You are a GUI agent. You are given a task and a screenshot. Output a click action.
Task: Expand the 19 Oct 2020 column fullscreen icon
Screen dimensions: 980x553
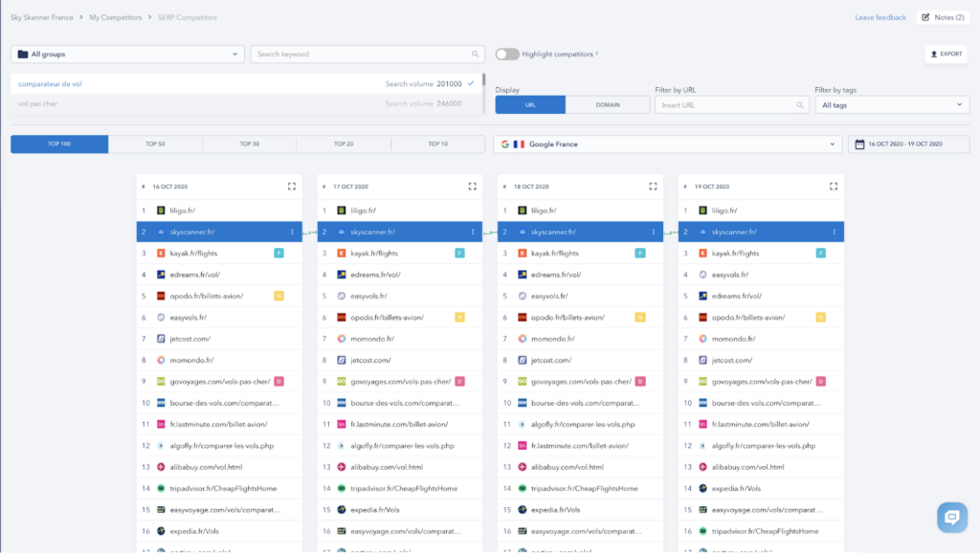click(834, 187)
